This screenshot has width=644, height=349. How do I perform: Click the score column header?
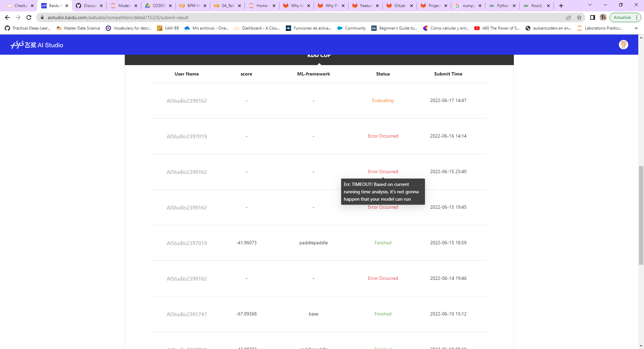click(246, 74)
